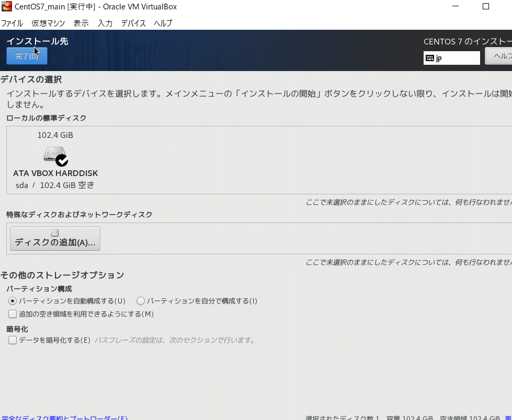Click the sda / 102.4 GiB 空き text
This screenshot has height=420, width=512.
click(x=55, y=185)
